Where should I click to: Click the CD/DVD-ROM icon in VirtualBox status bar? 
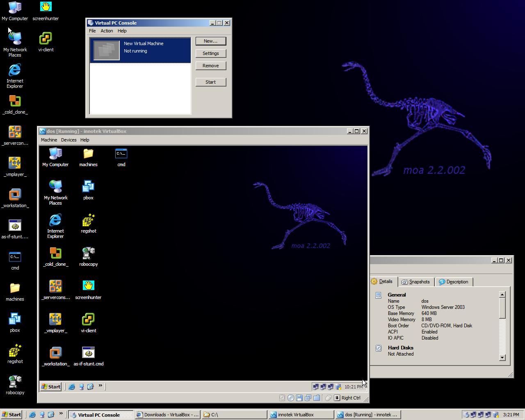(x=290, y=398)
